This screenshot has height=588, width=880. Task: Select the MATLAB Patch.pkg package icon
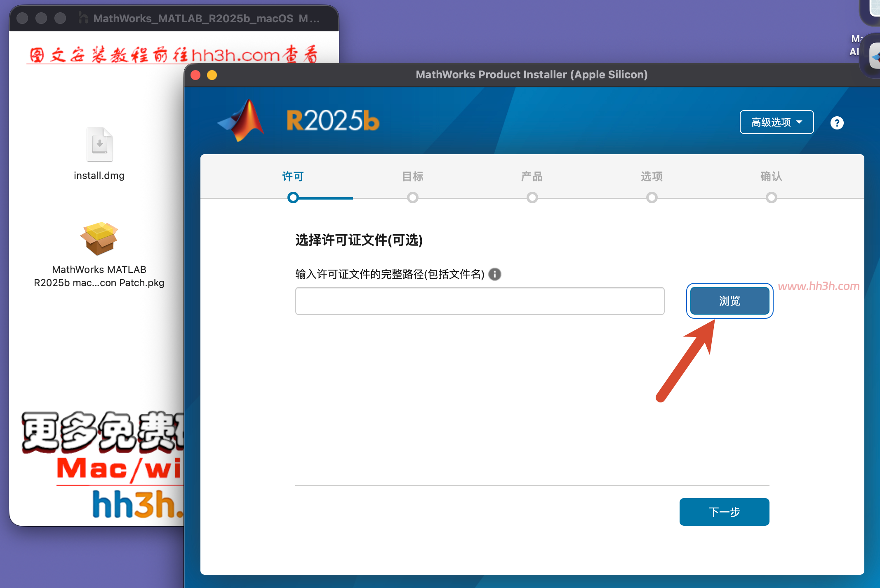point(99,238)
